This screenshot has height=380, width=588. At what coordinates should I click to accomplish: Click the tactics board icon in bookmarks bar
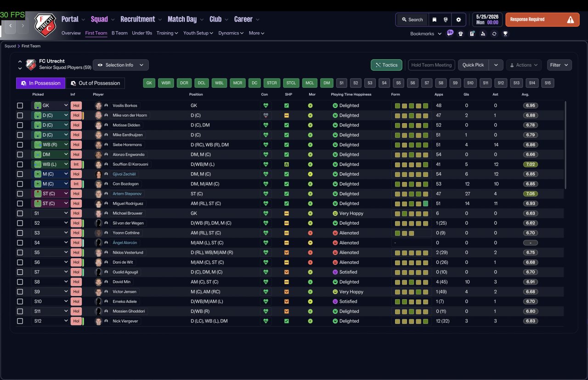click(x=472, y=34)
